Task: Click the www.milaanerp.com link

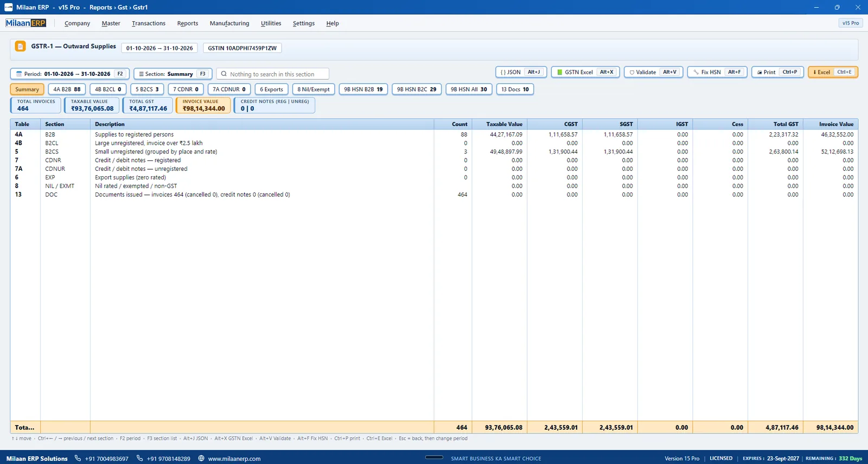Action: coord(234,459)
